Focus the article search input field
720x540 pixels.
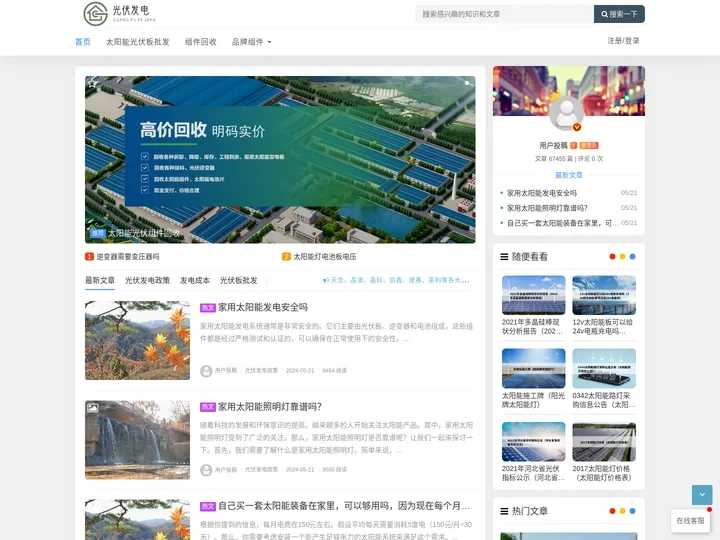coord(504,14)
